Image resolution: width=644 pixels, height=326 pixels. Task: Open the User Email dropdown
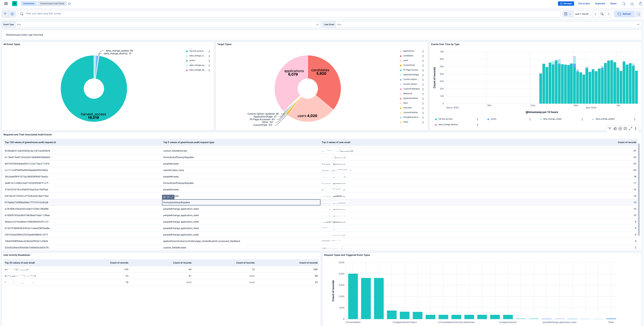coord(488,24)
